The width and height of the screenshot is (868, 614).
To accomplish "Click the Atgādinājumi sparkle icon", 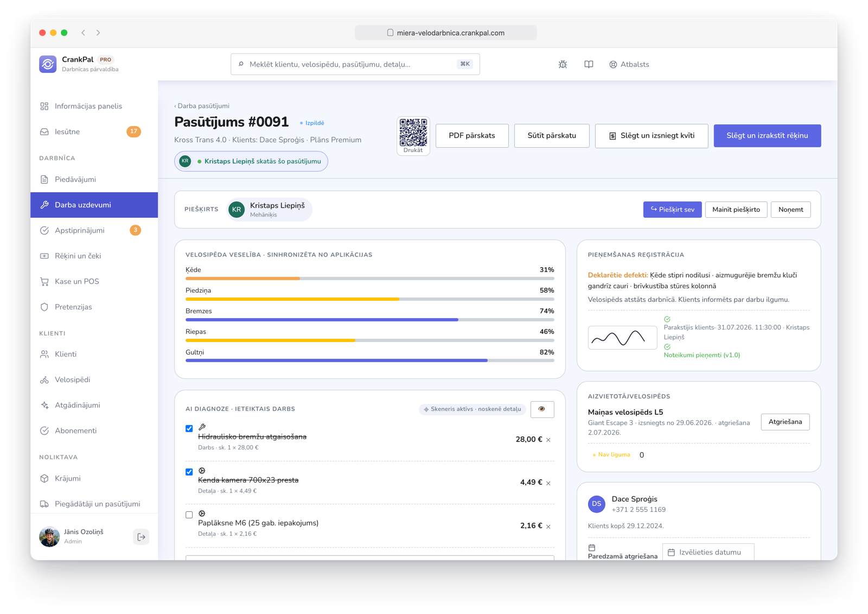I will [44, 405].
